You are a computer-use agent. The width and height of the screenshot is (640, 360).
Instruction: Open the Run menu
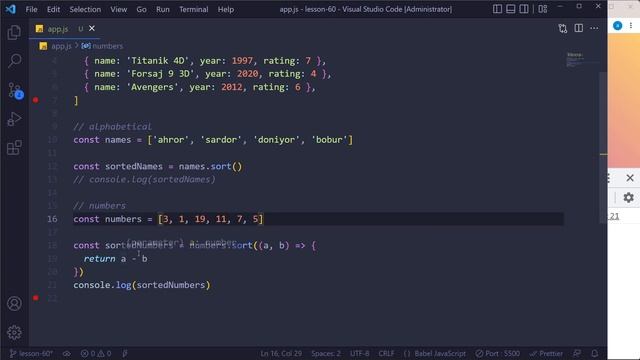(x=162, y=9)
